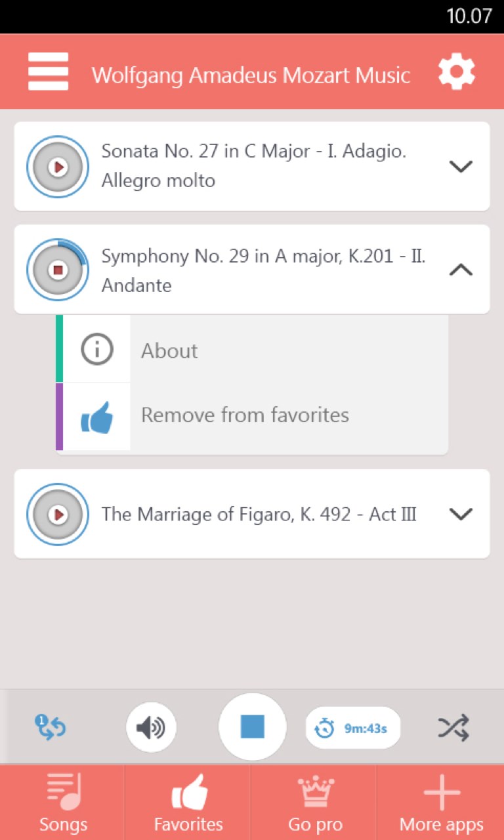
Task: Open the hamburger menu
Action: point(48,72)
